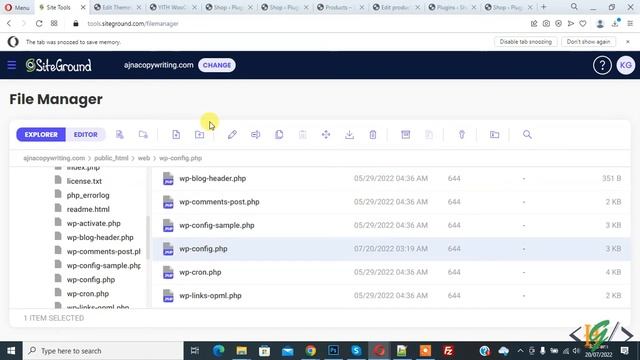Click the browser address bar
Image resolution: width=640 pixels, height=360 pixels.
coord(302,24)
